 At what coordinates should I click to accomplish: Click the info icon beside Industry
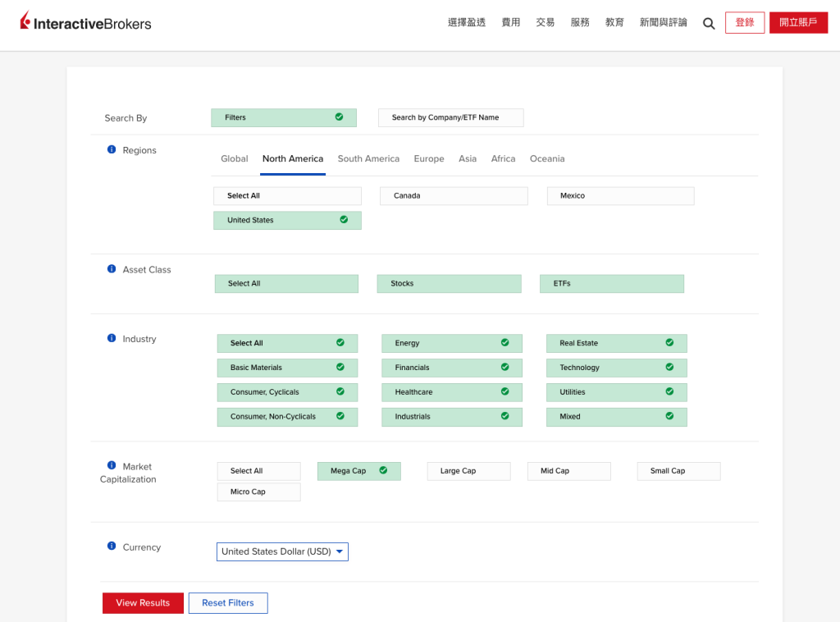(112, 338)
